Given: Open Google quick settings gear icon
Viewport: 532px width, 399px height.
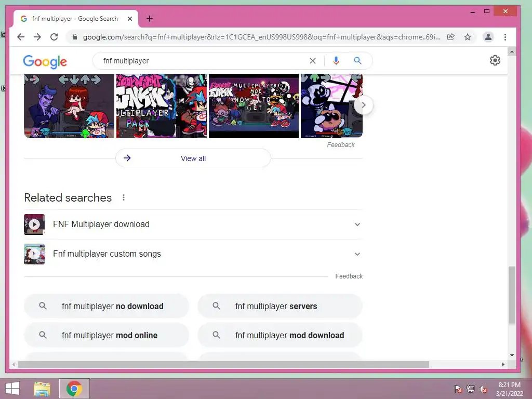Looking at the screenshot, I should 495,60.
